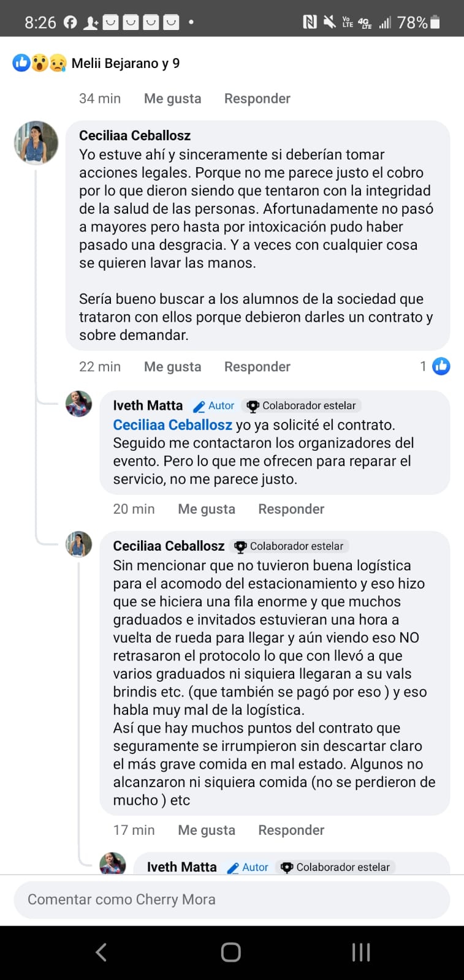Open Ceciliaa Ceballosz's large profile picture
The image size is (464, 980).
point(36,143)
